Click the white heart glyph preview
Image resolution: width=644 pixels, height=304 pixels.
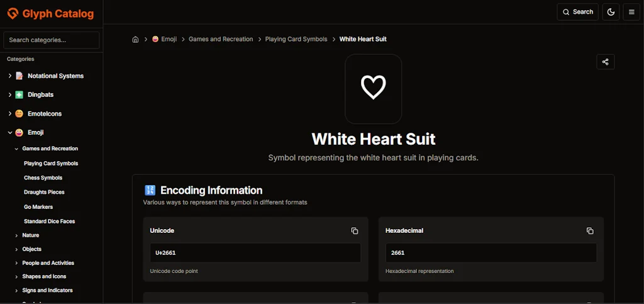point(374,87)
